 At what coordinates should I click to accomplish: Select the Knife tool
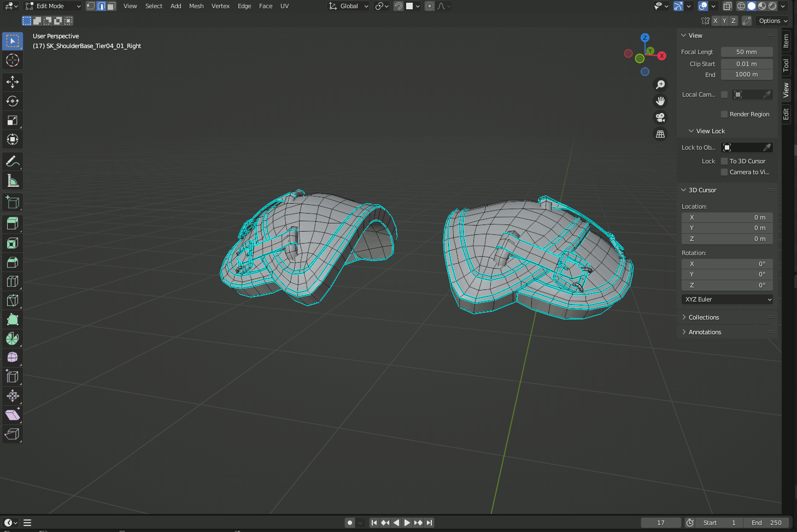click(x=12, y=300)
